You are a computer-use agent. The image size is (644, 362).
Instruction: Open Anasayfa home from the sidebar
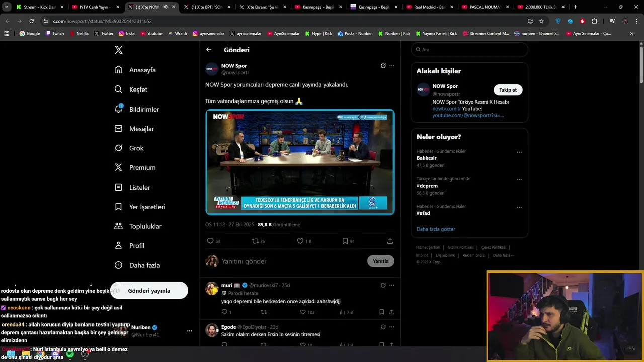(135, 70)
